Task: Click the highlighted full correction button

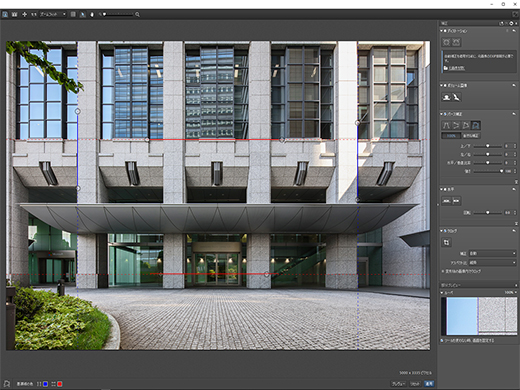Action: pyautogui.click(x=451, y=136)
